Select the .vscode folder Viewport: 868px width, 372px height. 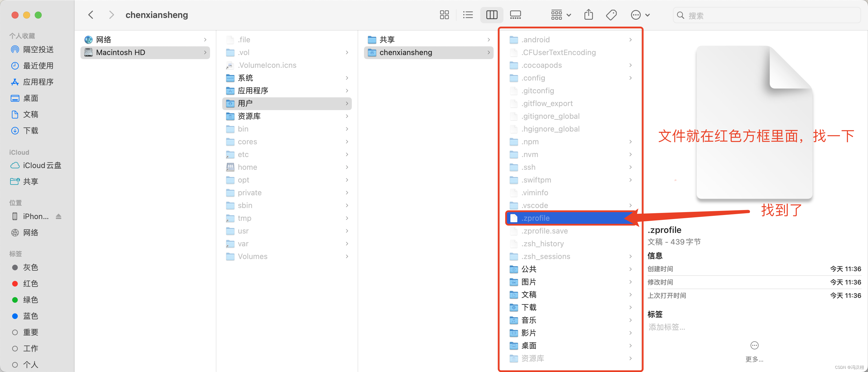[x=571, y=205]
